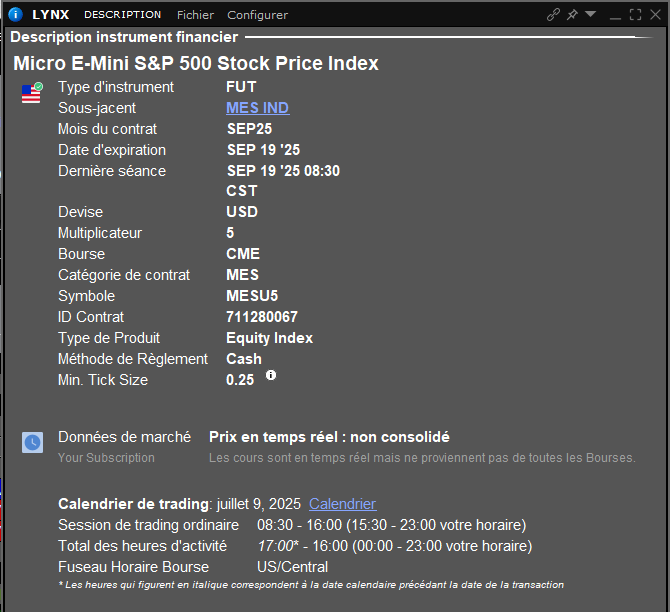Click the contract category value MES

pyautogui.click(x=242, y=275)
